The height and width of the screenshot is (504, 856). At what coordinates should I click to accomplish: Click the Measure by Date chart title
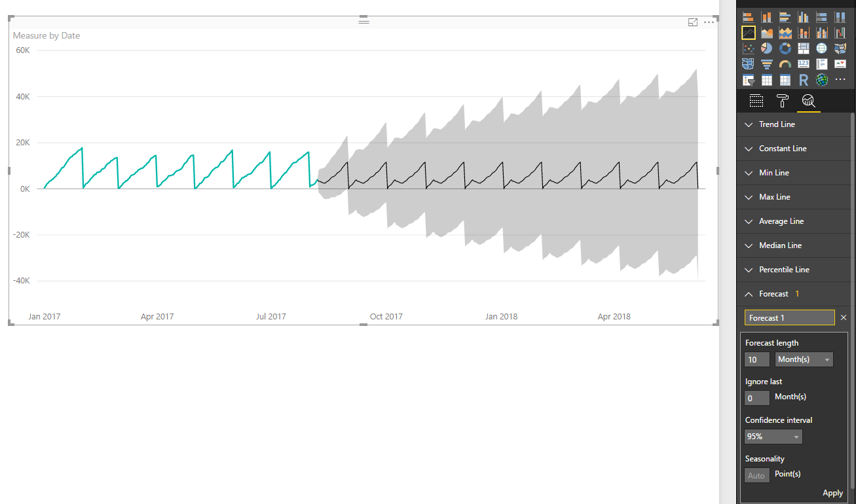[x=47, y=35]
